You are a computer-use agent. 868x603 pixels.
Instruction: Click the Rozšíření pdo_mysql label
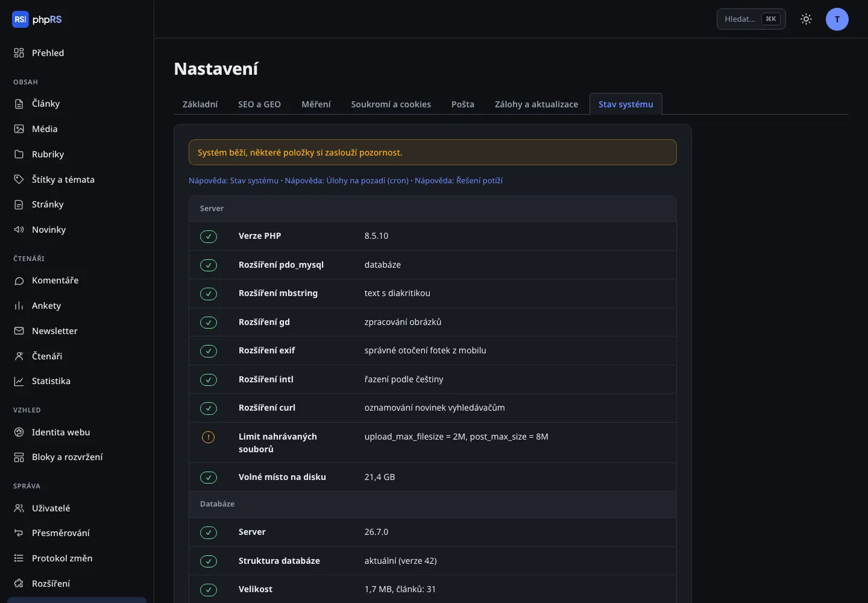click(281, 265)
